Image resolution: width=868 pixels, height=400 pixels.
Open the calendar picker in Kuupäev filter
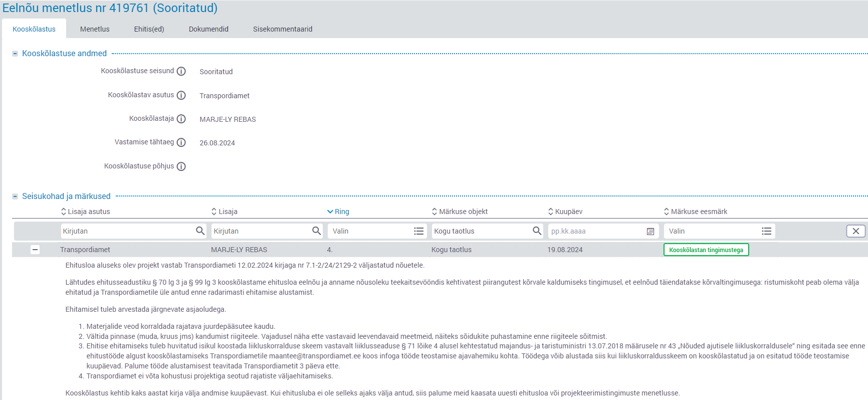tap(650, 231)
